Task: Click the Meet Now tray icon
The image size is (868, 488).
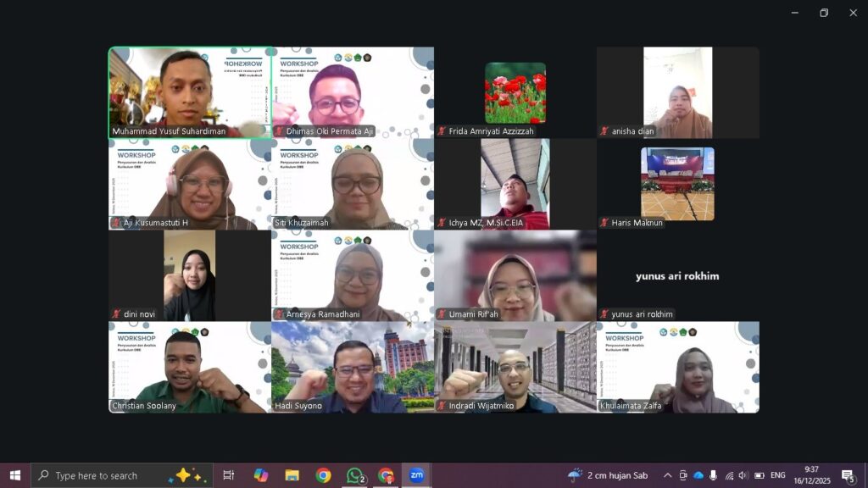Action: click(x=683, y=475)
